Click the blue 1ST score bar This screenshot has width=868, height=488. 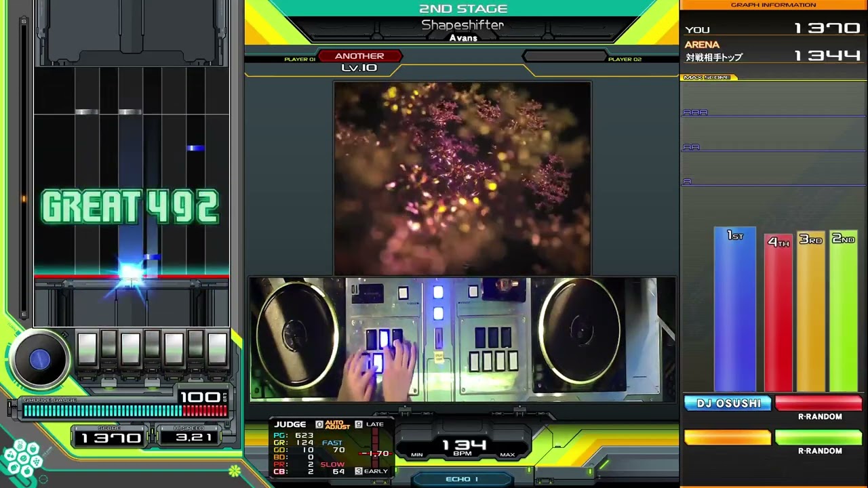[734, 309]
